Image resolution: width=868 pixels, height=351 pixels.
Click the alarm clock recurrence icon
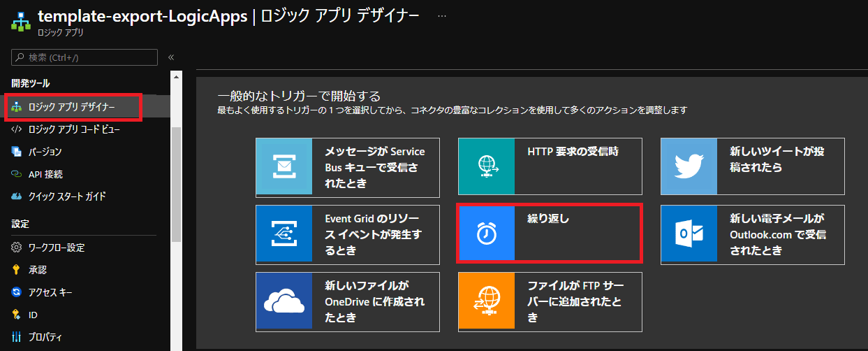point(487,234)
